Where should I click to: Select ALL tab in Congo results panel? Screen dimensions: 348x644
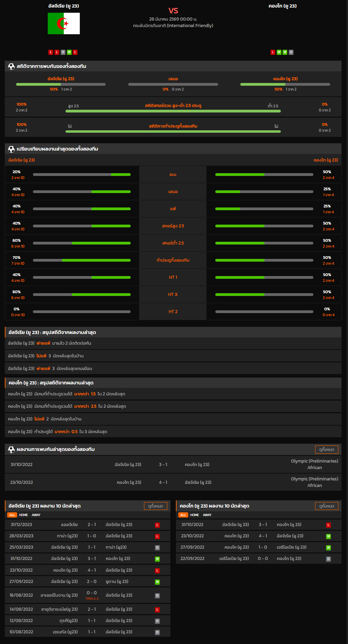click(183, 515)
